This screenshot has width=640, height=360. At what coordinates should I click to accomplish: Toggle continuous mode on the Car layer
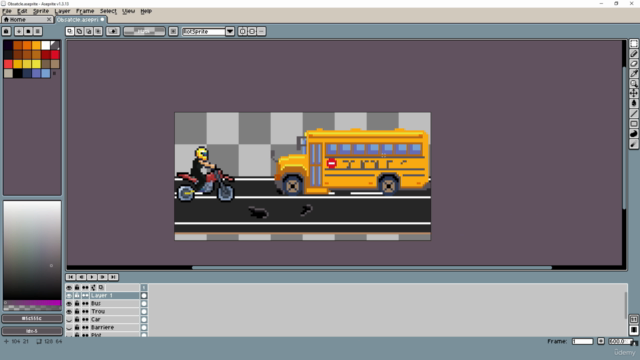pos(85,319)
